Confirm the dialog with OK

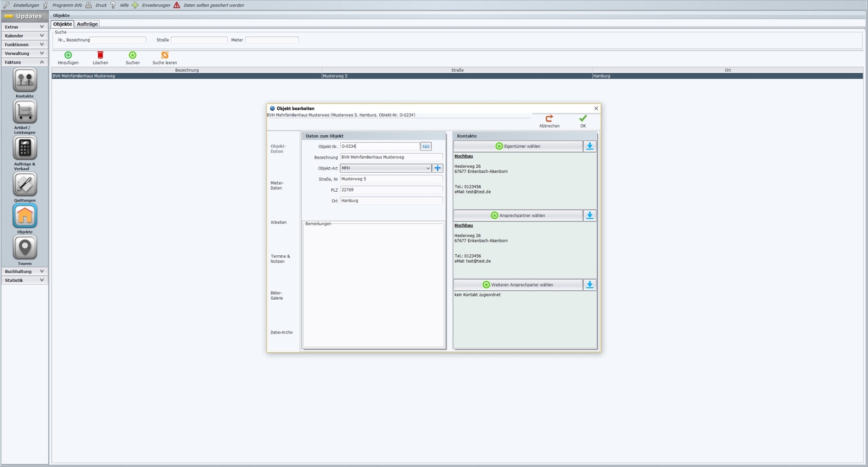(x=583, y=121)
